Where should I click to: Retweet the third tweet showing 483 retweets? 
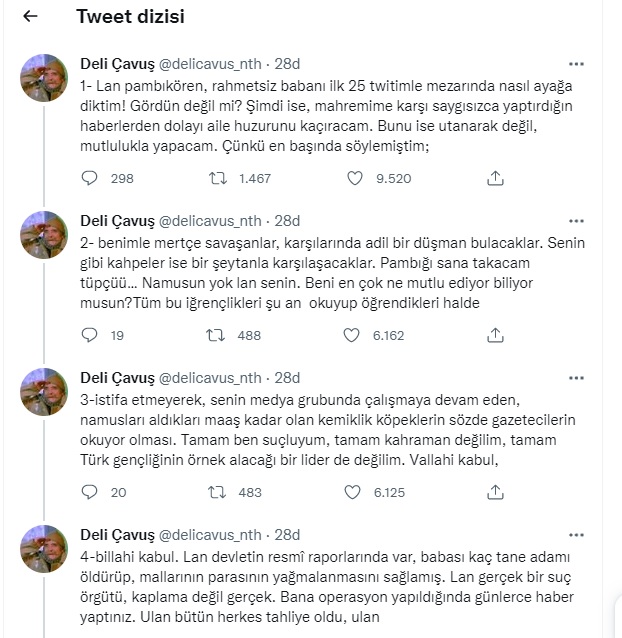point(215,492)
